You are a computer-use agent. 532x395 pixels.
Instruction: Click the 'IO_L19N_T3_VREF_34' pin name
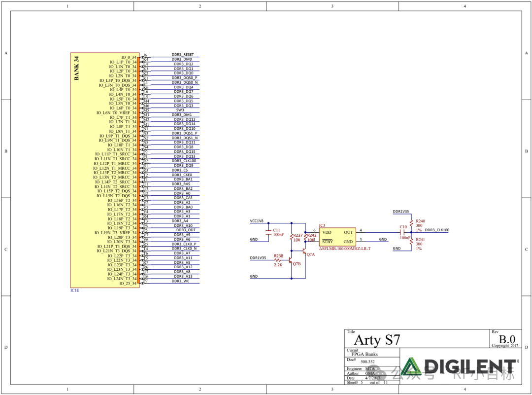115,233
